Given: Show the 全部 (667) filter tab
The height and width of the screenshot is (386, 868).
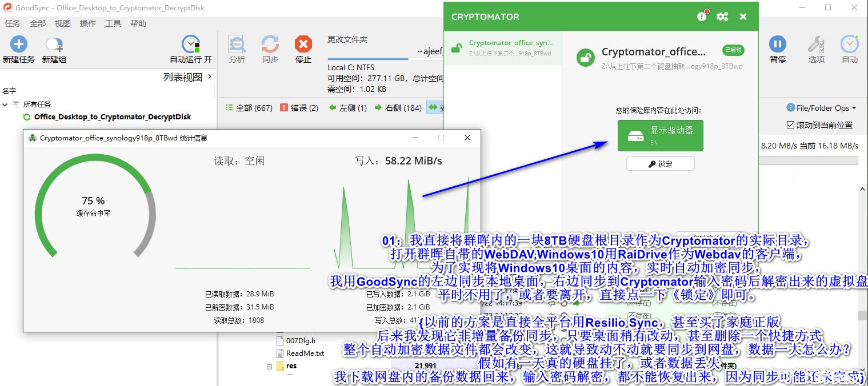Looking at the screenshot, I should pyautogui.click(x=249, y=107).
